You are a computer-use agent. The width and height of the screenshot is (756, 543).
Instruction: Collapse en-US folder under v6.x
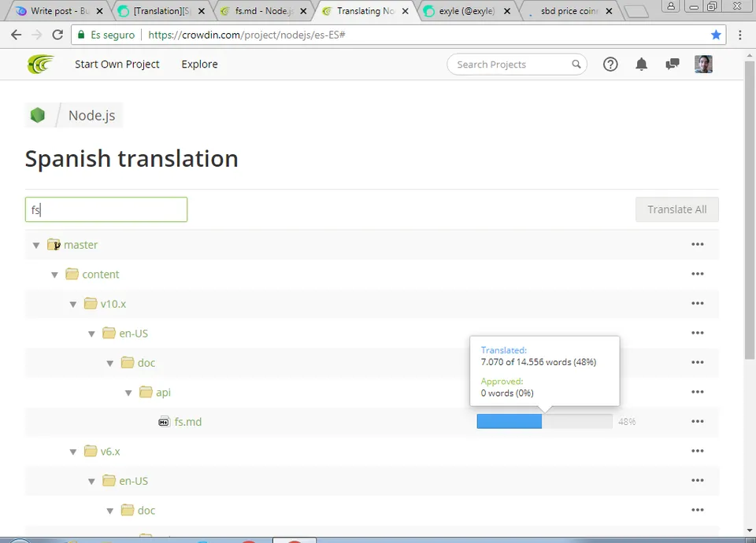[x=91, y=482]
